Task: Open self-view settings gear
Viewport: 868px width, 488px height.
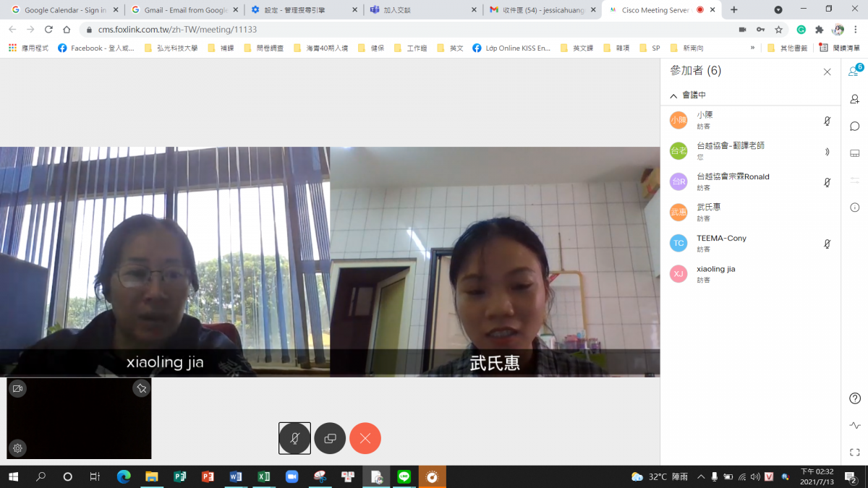Action: coord(18,448)
